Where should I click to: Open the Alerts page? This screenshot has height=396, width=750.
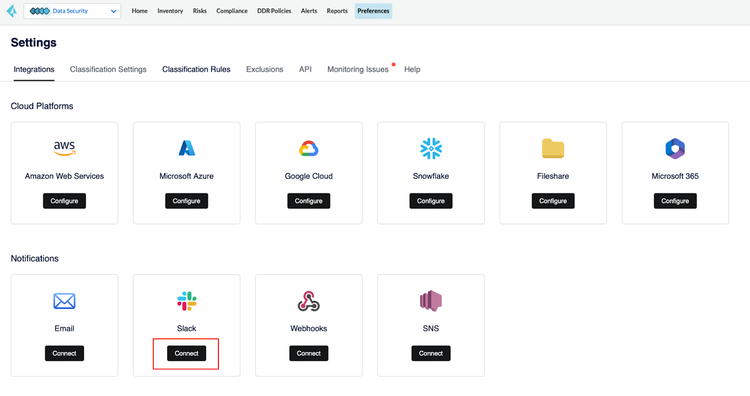tap(309, 11)
